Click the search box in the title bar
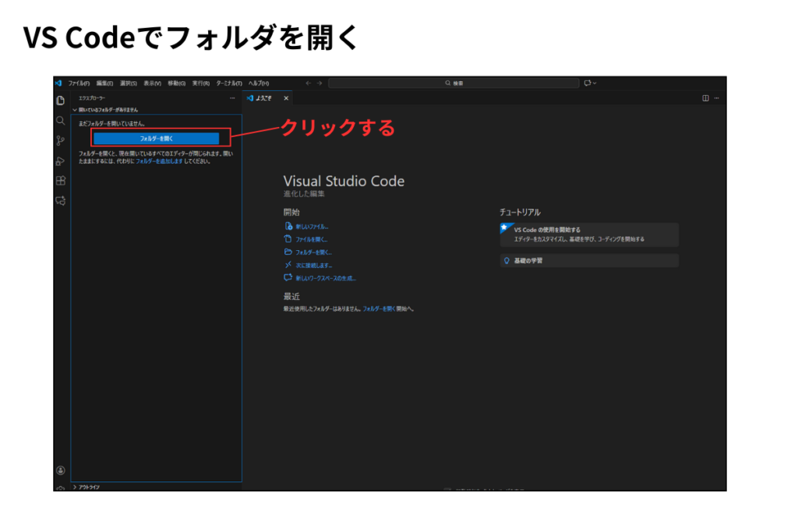 (452, 83)
